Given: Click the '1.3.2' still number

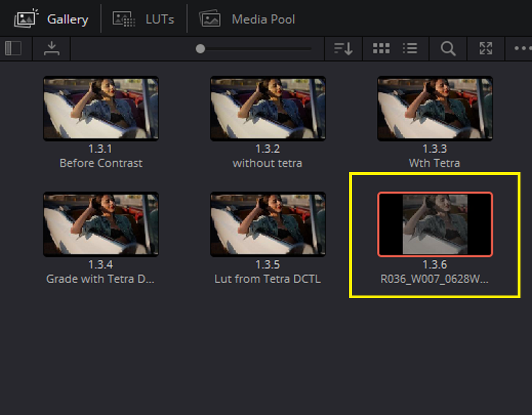Looking at the screenshot, I should pos(267,148).
